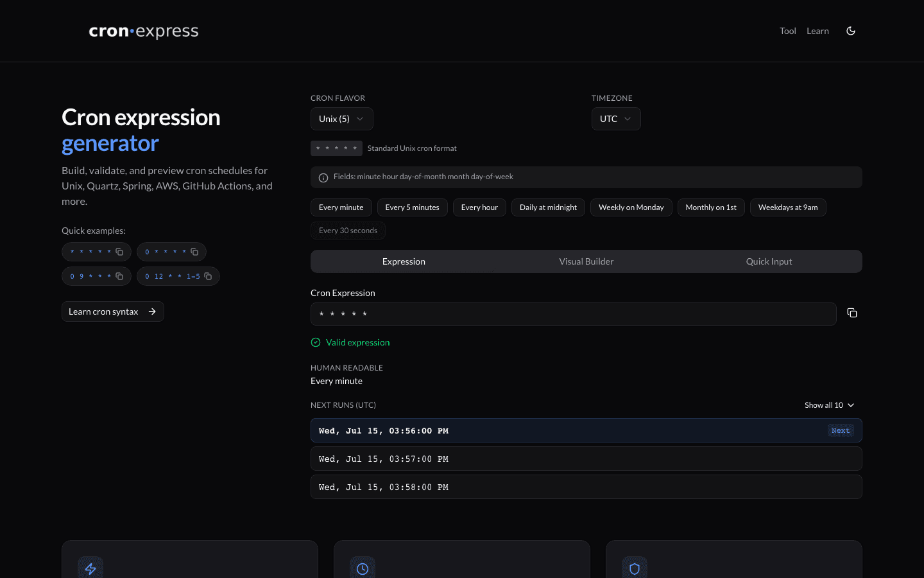Copy the cron expression with the copy icon
924x578 pixels.
point(852,313)
